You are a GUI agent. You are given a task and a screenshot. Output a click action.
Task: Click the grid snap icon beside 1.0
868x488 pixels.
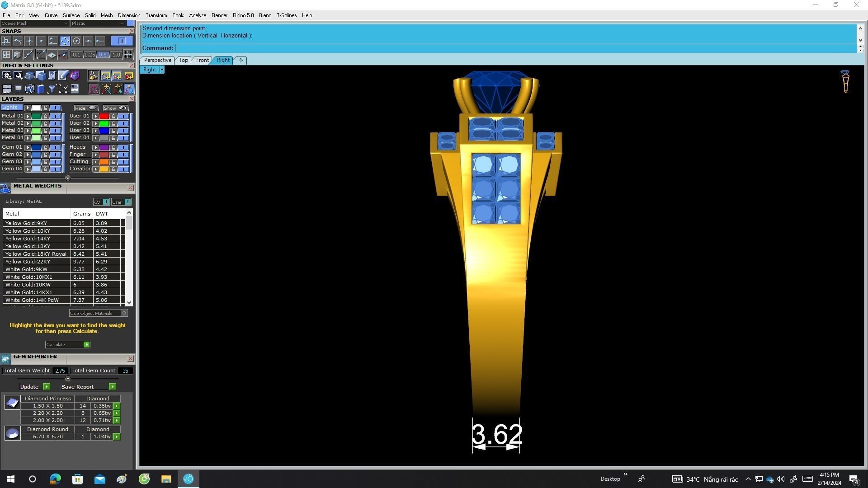(x=128, y=55)
